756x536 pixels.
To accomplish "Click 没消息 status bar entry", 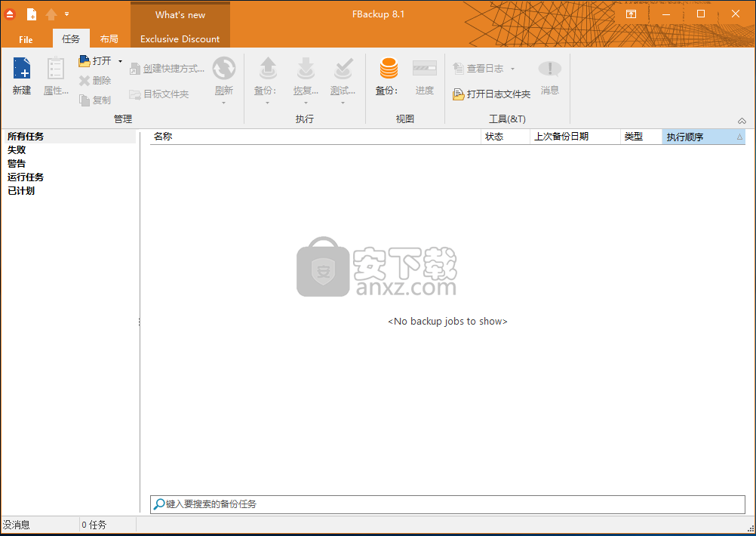I will point(17,525).
